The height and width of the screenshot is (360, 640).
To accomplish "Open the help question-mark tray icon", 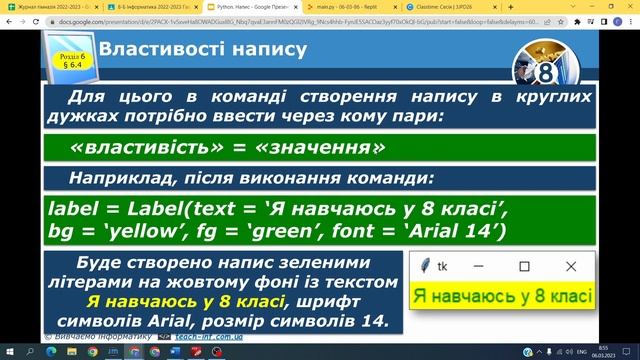I will click(527, 352).
